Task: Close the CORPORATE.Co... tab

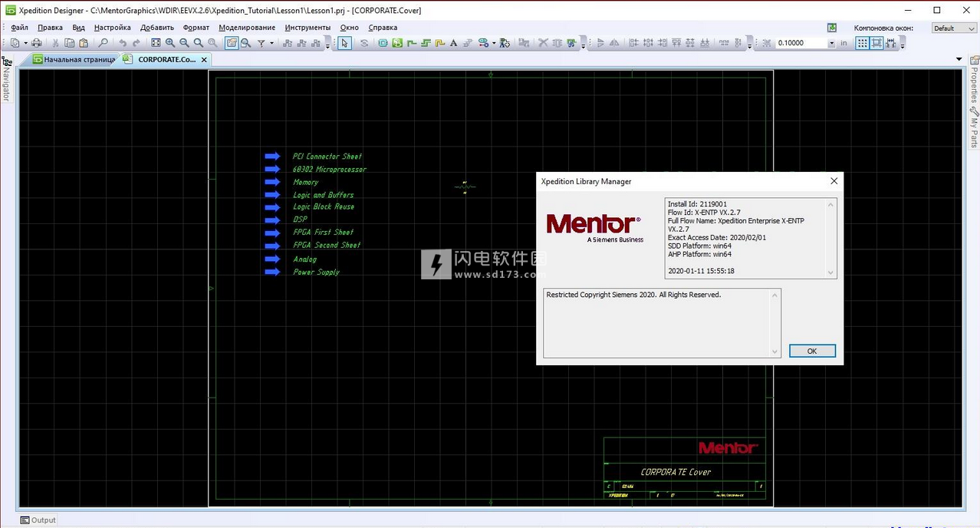Action: point(205,59)
